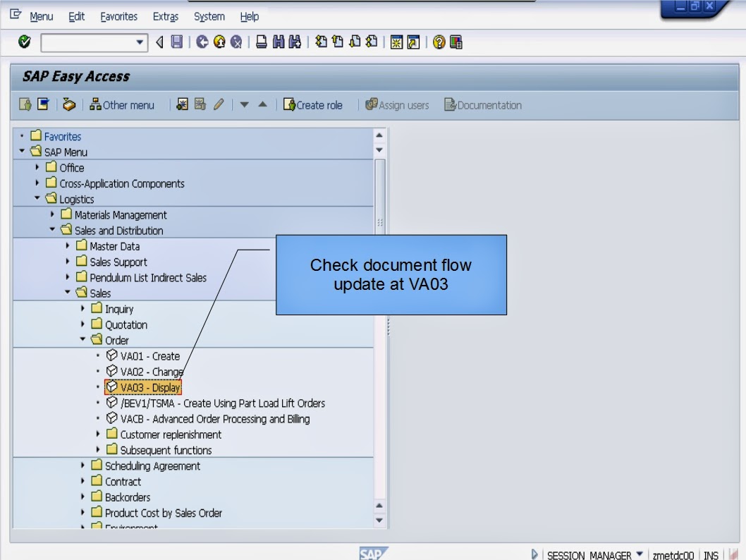
Task: Collapse the Logistics folder node
Action: (37, 198)
